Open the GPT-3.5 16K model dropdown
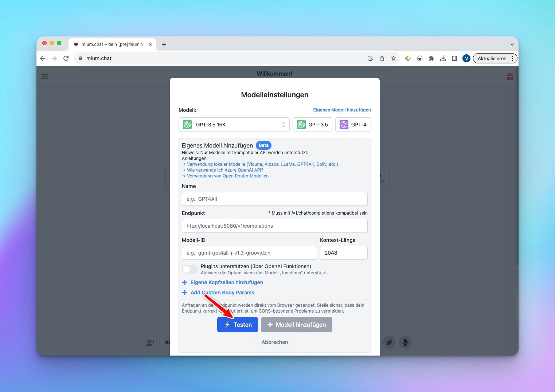Viewport: 555px width, 392px height. [x=234, y=125]
